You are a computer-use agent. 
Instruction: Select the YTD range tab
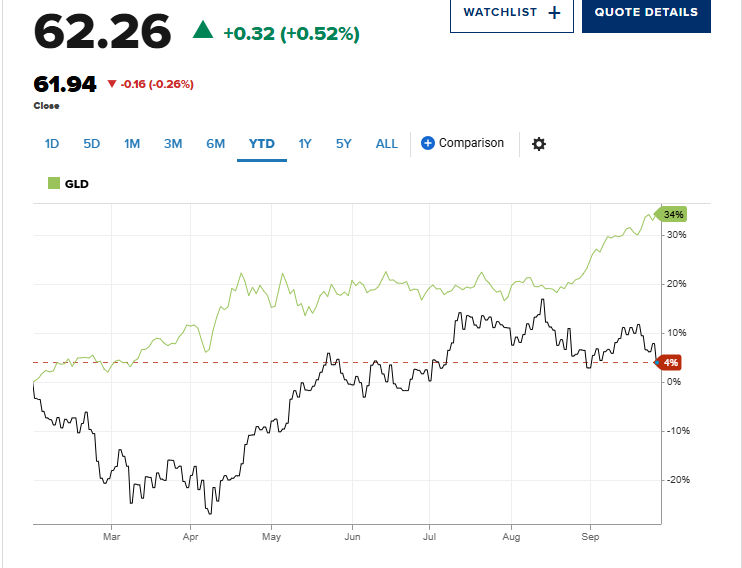coord(261,143)
